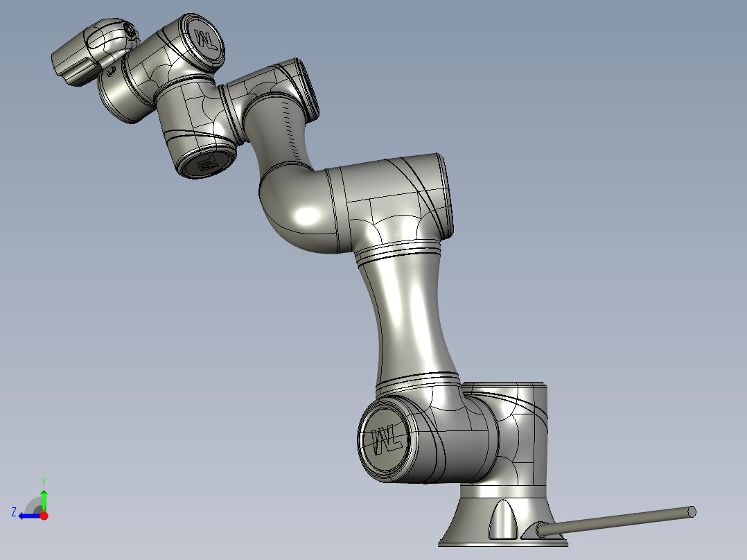Select the WL logo cap on top wrist joint
The image size is (747, 560).
click(206, 40)
